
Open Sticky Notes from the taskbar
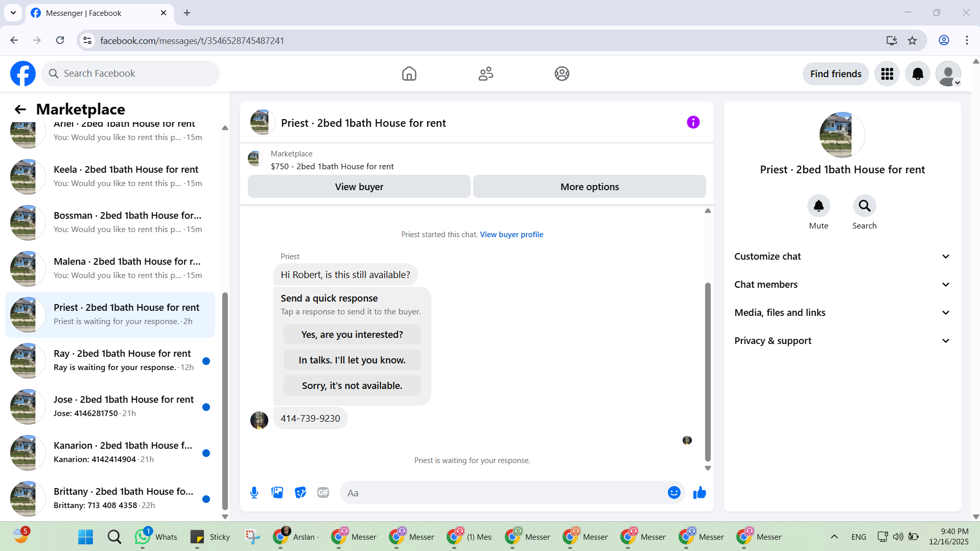point(210,537)
